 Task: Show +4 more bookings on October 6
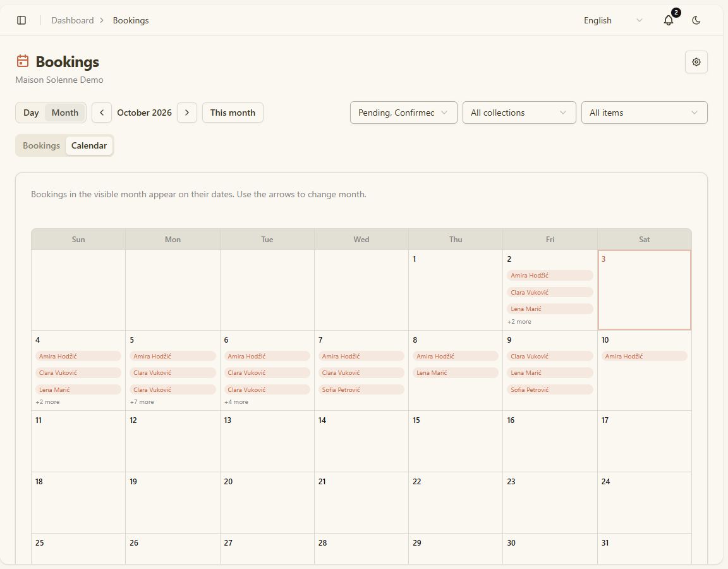(236, 402)
